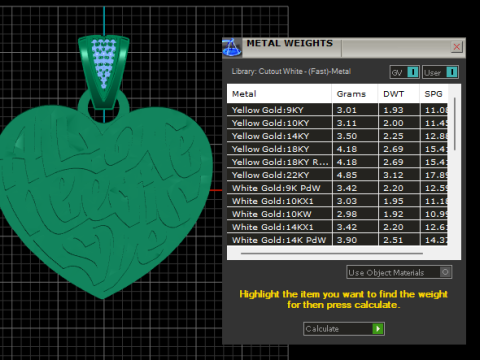Click the horizontal scrollbar under metals table

click(332, 253)
